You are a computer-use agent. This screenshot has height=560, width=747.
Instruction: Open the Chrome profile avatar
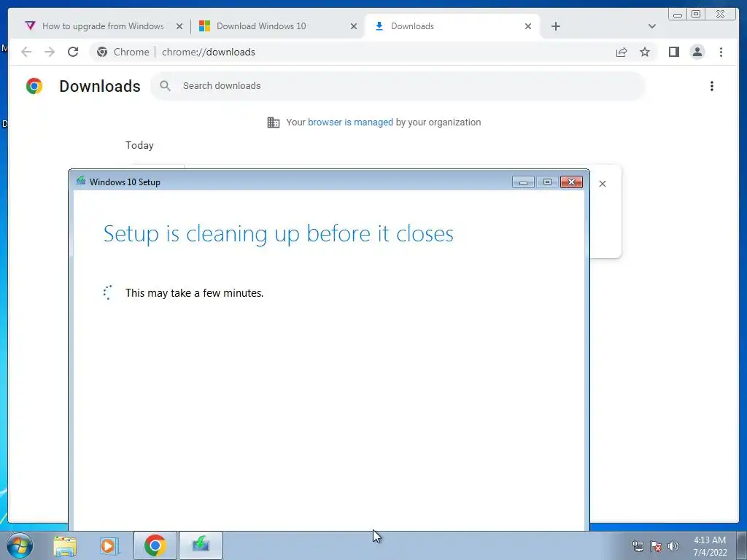click(697, 52)
